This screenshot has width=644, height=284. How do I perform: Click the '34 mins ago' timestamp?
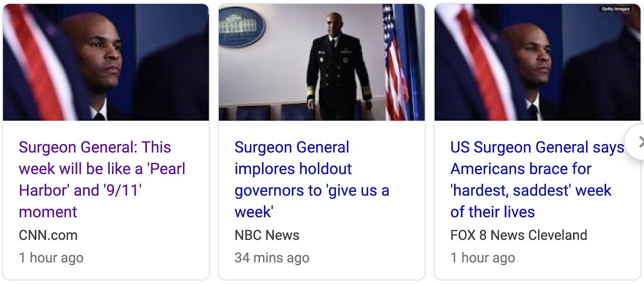point(272,258)
